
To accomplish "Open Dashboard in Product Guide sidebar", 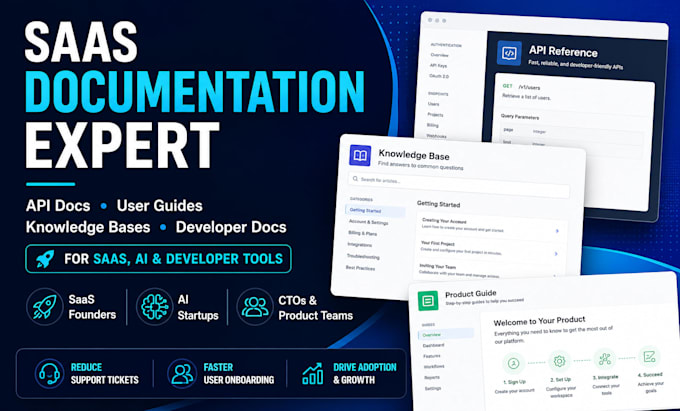I will [434, 346].
